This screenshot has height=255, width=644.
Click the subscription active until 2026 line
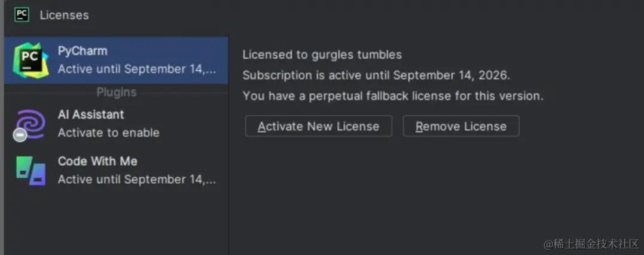tap(376, 75)
